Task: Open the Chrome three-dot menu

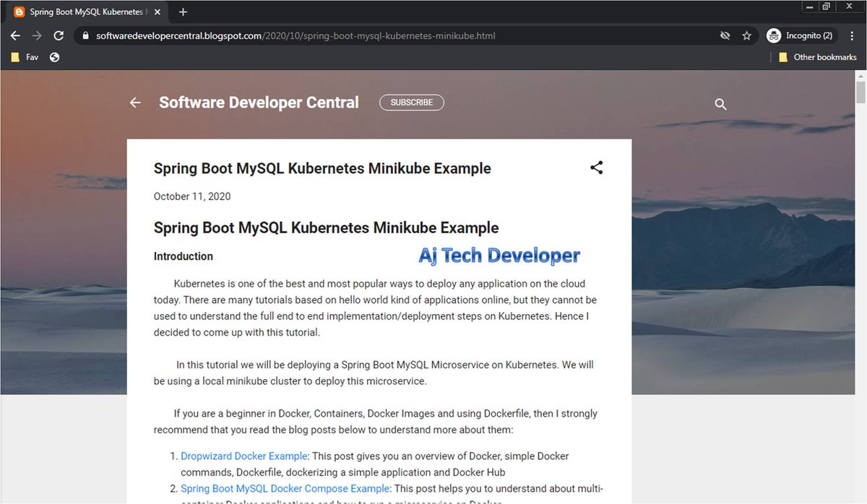Action: [853, 35]
